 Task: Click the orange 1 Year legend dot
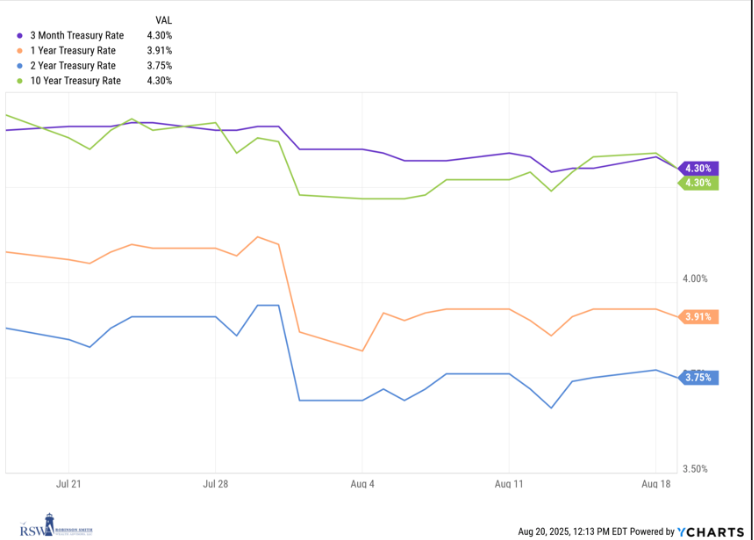coord(21,50)
